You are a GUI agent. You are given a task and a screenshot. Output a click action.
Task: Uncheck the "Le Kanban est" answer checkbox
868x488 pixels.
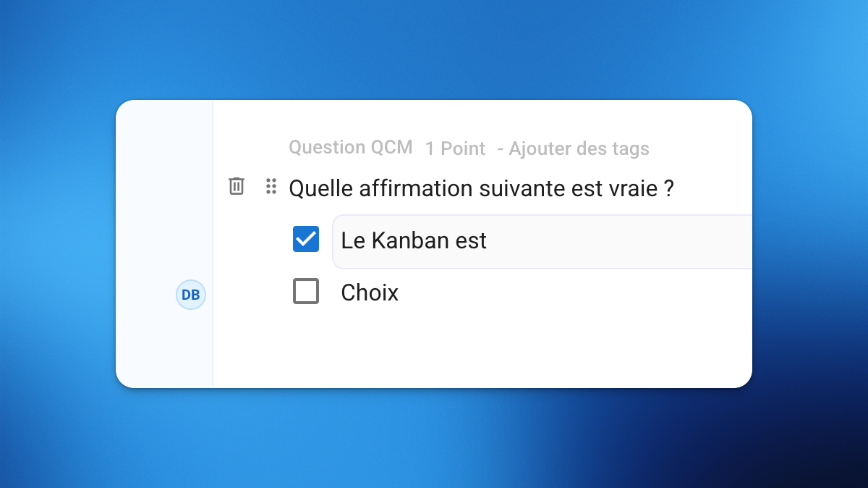tap(306, 239)
